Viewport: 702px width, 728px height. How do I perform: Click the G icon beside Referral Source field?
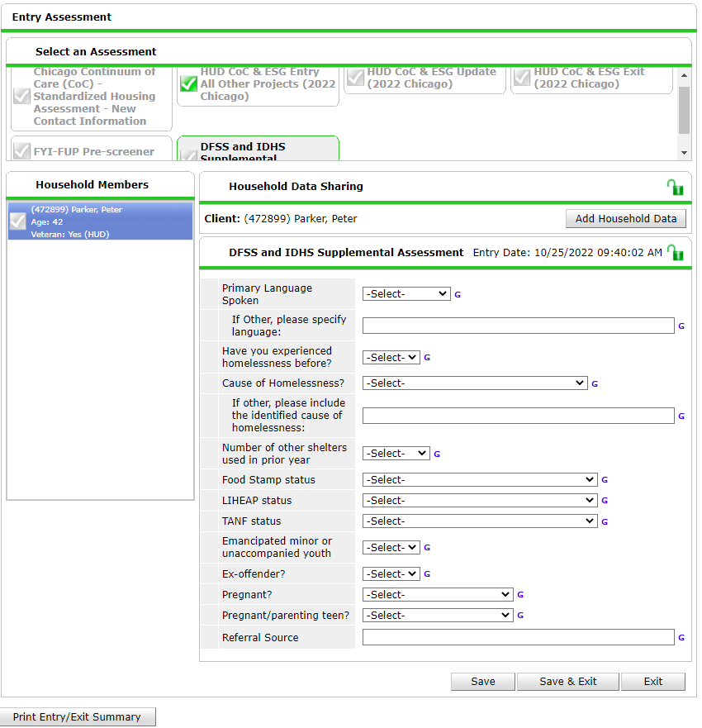point(681,638)
